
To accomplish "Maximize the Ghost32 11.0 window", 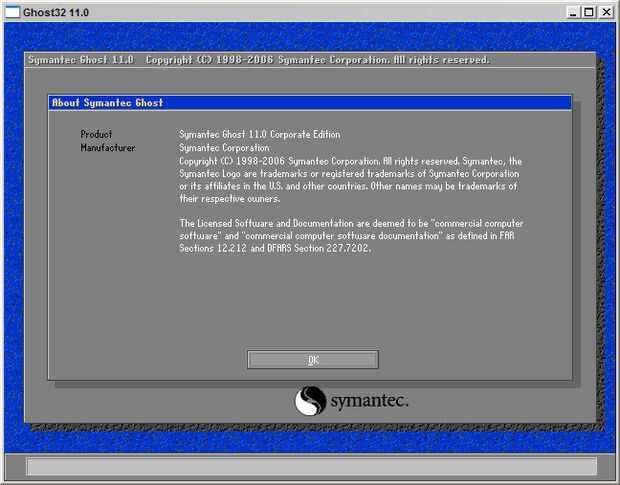I will pyautogui.click(x=589, y=12).
